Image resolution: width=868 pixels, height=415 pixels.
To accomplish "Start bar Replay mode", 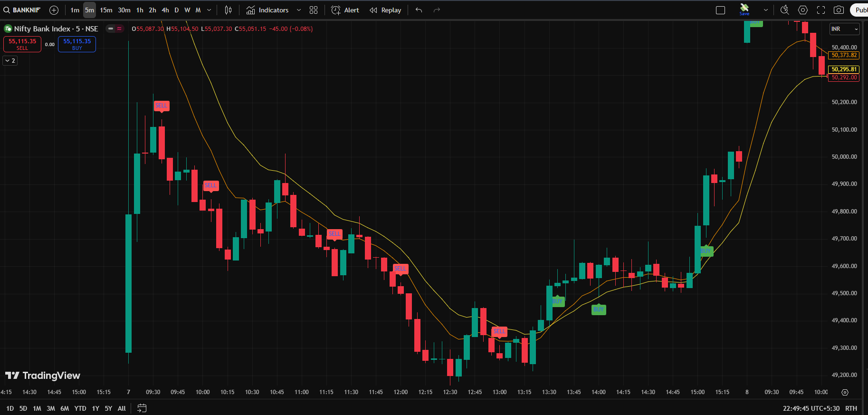I will [385, 10].
